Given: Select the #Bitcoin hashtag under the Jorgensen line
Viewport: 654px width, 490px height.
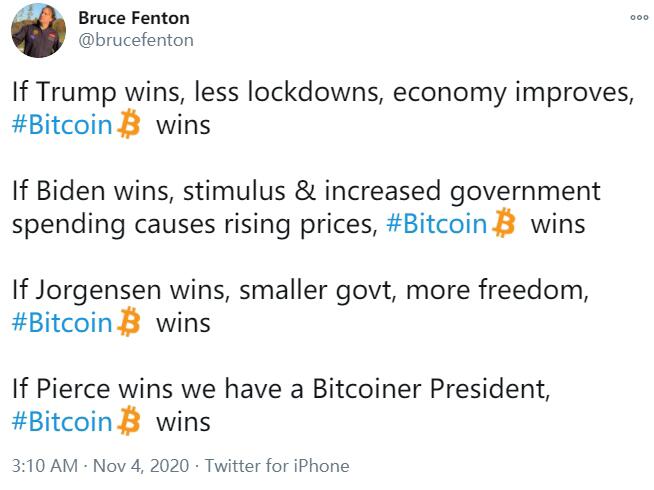Looking at the screenshot, I should tap(62, 323).
